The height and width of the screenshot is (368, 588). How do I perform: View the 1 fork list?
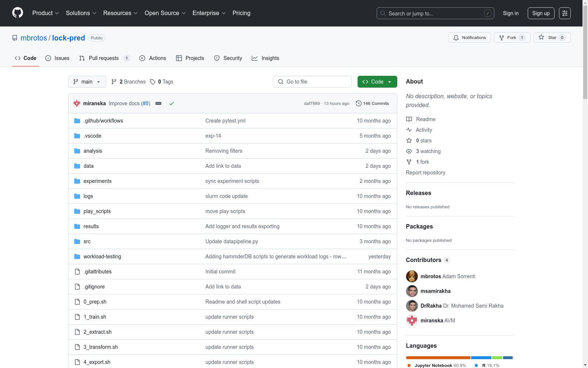coord(417,162)
